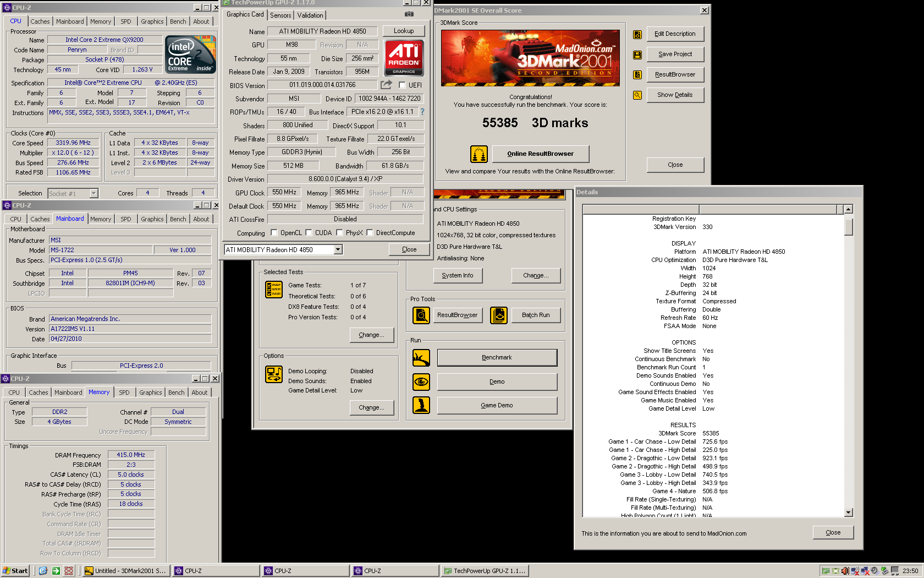Click the Show Details button
The image size is (924, 578).
[x=675, y=95]
